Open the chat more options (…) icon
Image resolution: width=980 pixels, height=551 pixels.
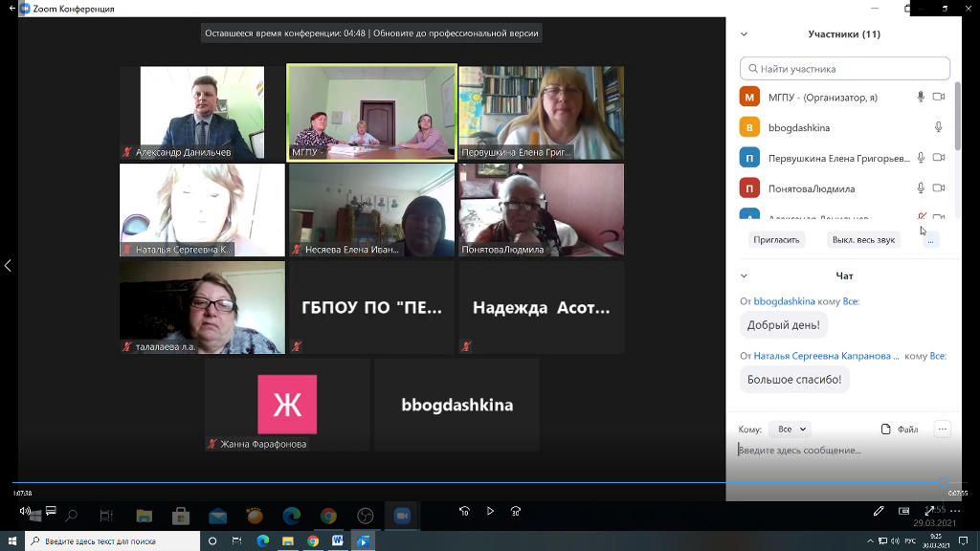coord(943,430)
